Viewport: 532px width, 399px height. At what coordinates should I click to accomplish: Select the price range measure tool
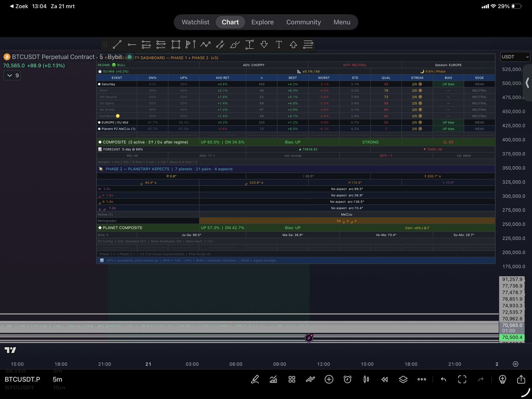tap(249, 44)
